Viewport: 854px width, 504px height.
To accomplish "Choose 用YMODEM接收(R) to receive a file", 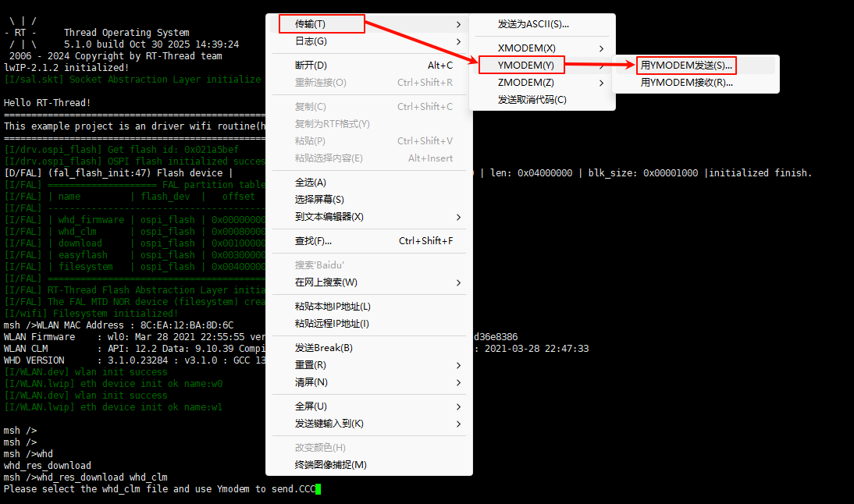I will click(x=685, y=82).
